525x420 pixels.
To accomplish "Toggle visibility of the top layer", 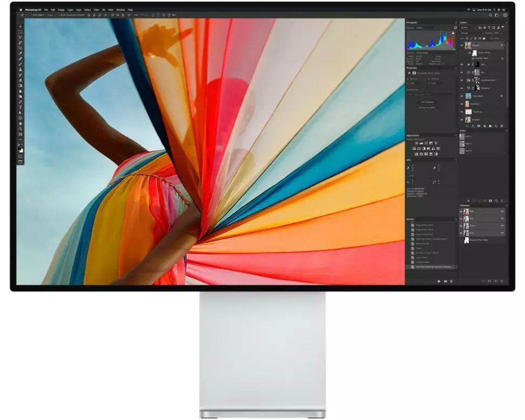I will 462,46.
